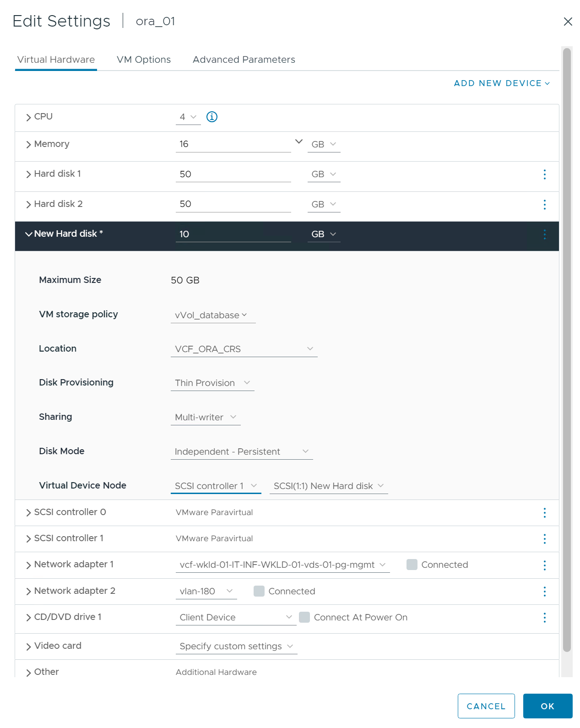Click the dialog's vertical scrollbar
This screenshot has height=728, width=580.
[567, 348]
